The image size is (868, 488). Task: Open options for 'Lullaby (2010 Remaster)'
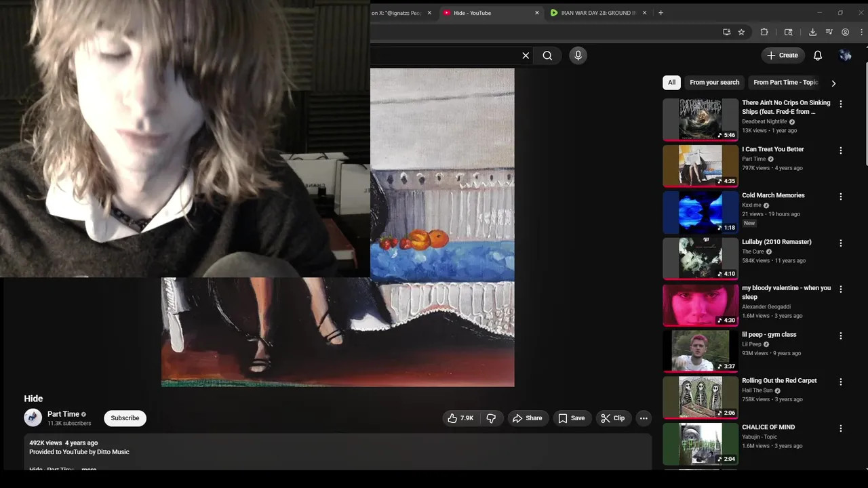(841, 243)
